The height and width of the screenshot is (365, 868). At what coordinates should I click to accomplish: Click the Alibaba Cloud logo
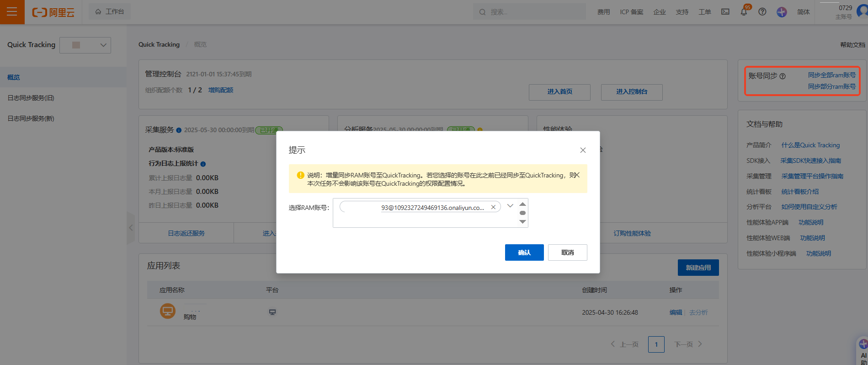click(53, 12)
